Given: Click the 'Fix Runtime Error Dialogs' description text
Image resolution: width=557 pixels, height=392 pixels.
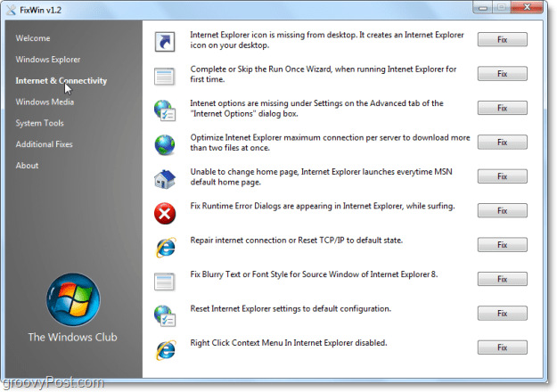Looking at the screenshot, I should (x=323, y=206).
